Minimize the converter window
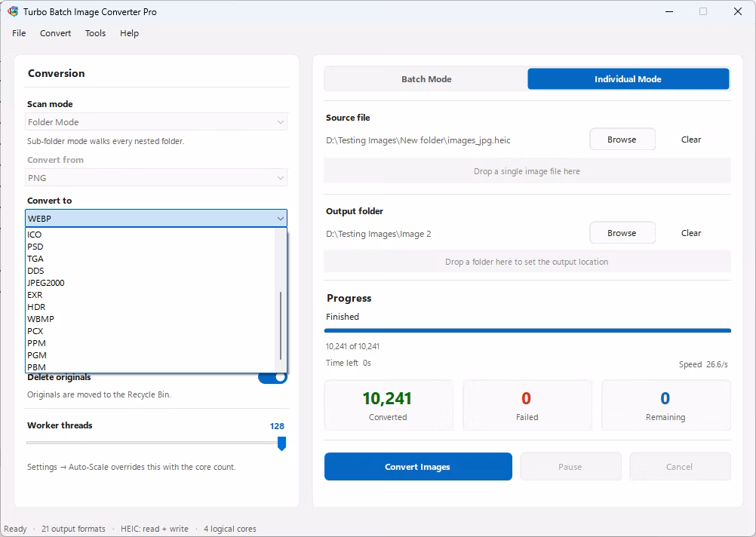The width and height of the screenshot is (756, 537). pyautogui.click(x=669, y=11)
